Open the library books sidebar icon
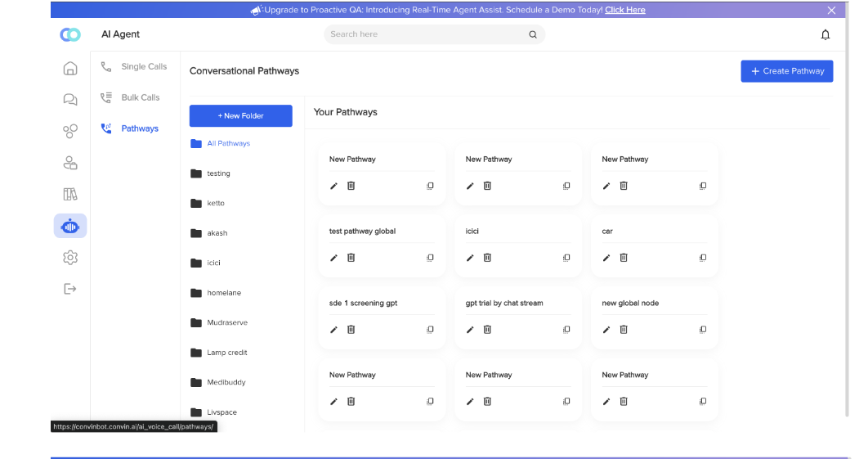Screen dimensions: 868x459 70,195
